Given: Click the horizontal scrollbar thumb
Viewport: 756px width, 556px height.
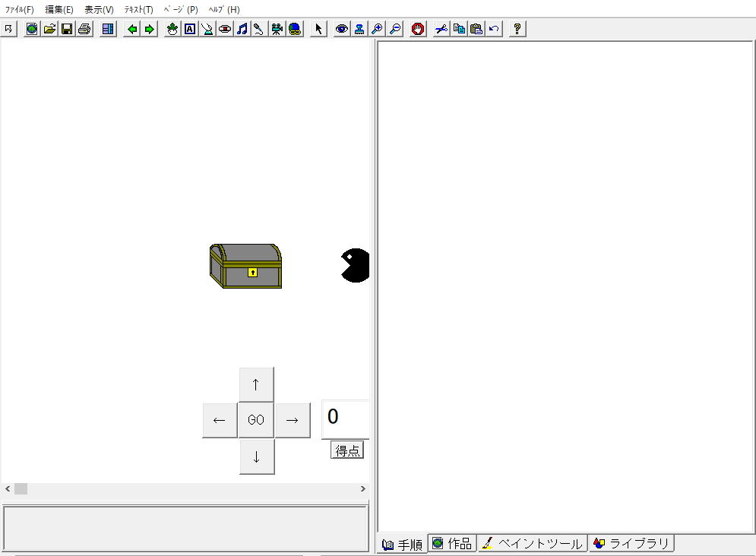Looking at the screenshot, I should (x=21, y=488).
